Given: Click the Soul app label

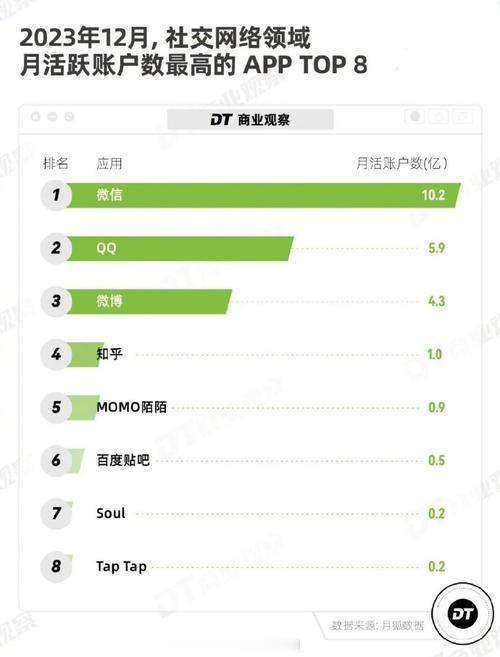Looking at the screenshot, I should [111, 513].
